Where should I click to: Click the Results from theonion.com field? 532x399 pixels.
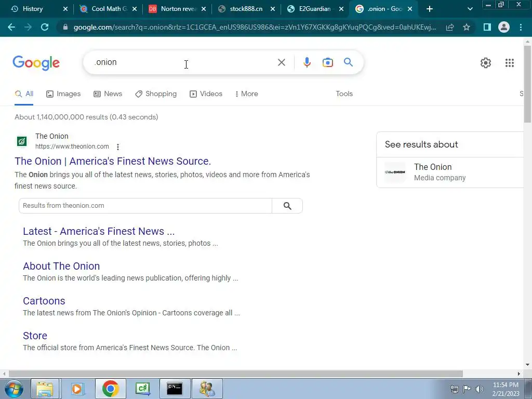point(145,206)
